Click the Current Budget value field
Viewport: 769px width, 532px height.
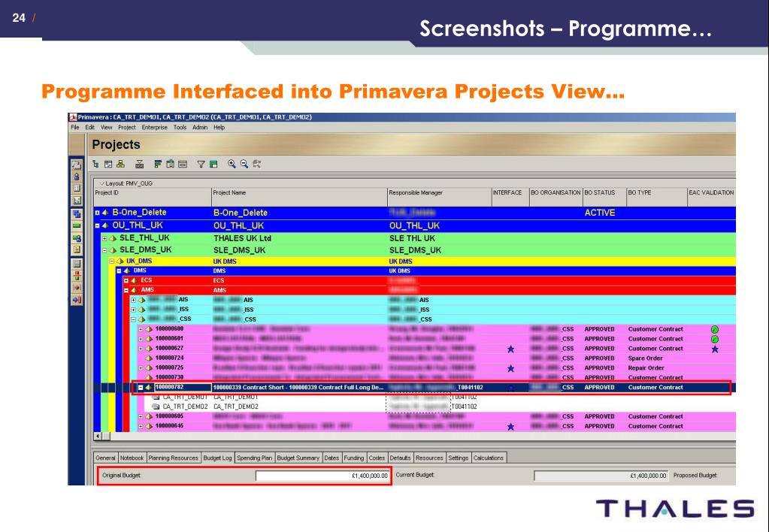click(x=601, y=476)
